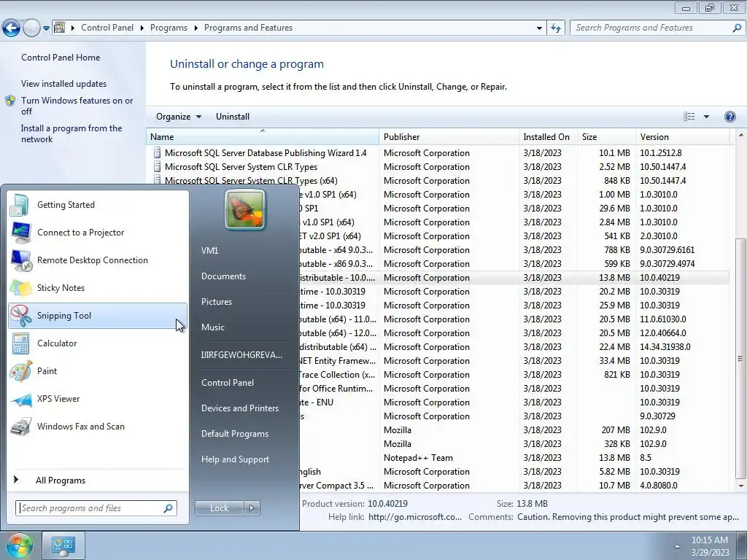This screenshot has width=747, height=560.
Task: Click the Forward navigation arrow
Action: [x=31, y=28]
